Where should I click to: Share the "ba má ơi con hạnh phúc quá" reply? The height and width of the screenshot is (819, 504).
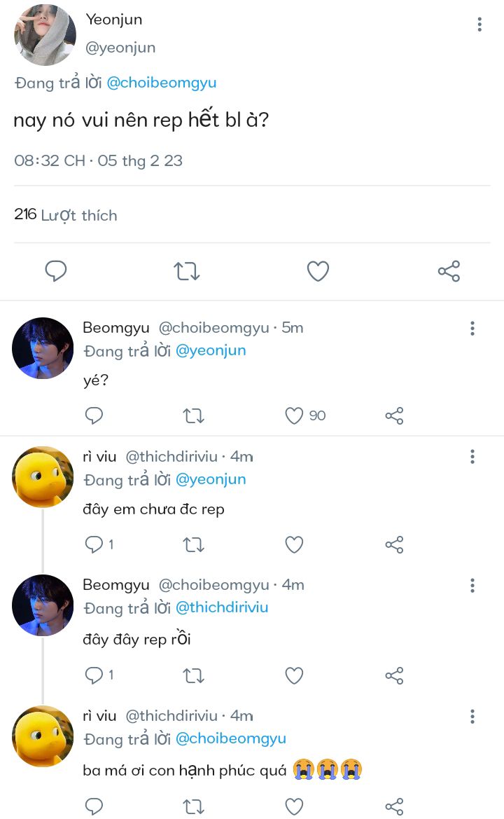[x=395, y=806]
